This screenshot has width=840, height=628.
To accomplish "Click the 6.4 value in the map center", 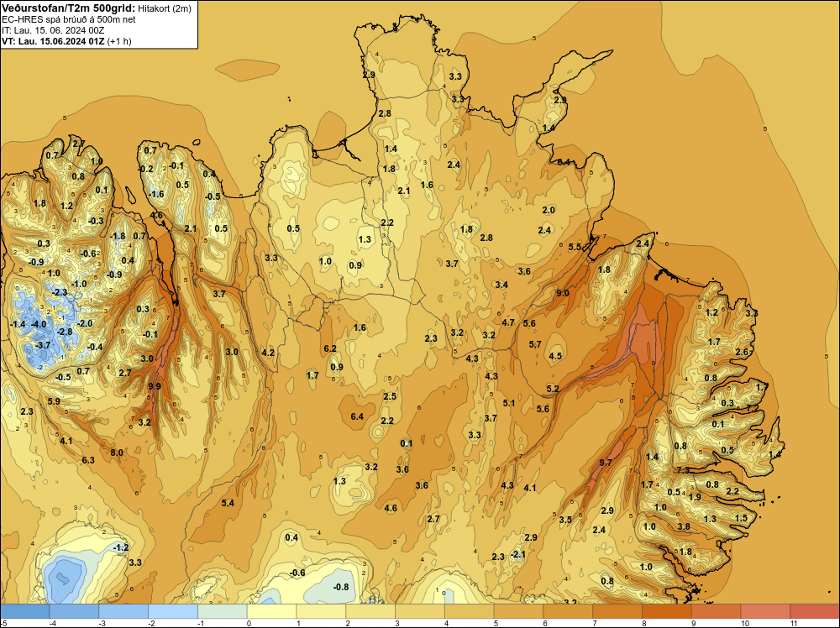I will (x=357, y=416).
